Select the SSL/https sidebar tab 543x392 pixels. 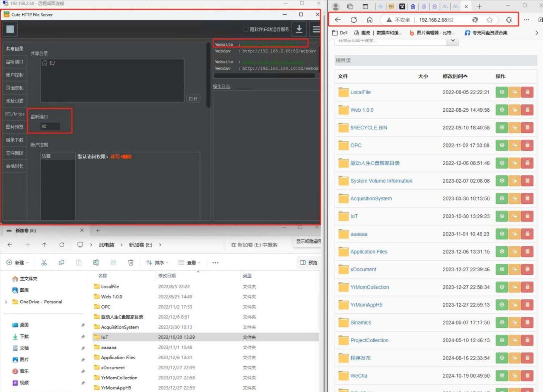coord(15,114)
